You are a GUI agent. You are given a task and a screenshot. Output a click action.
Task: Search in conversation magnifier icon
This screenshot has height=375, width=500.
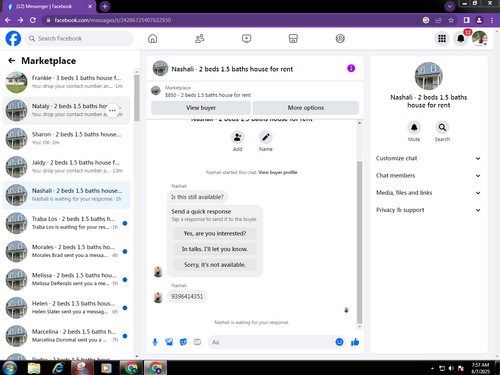coord(442,127)
